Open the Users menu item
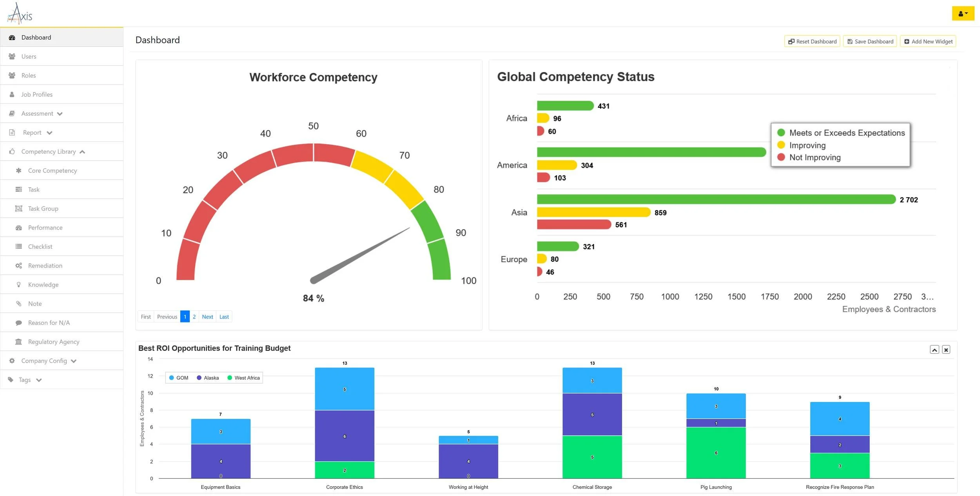 click(x=29, y=56)
